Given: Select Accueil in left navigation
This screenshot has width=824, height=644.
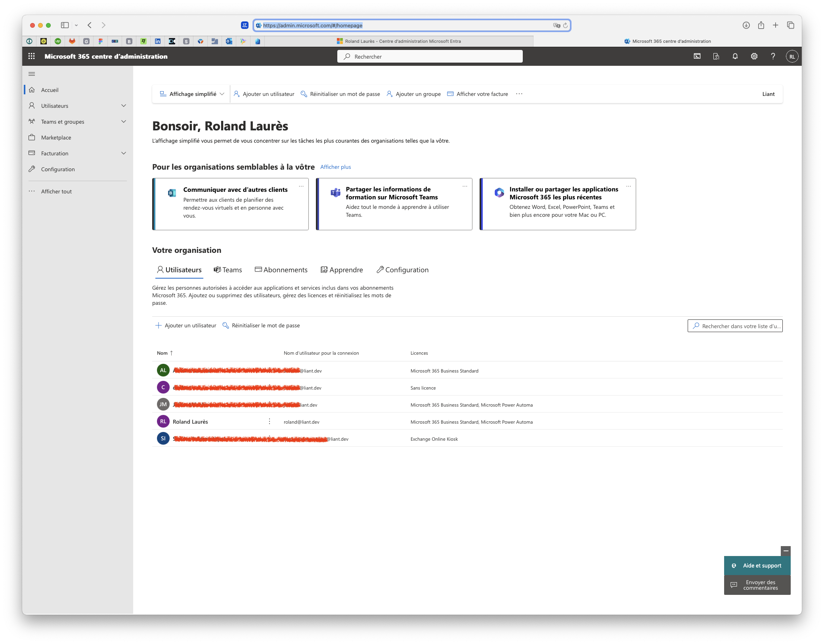Looking at the screenshot, I should point(78,90).
